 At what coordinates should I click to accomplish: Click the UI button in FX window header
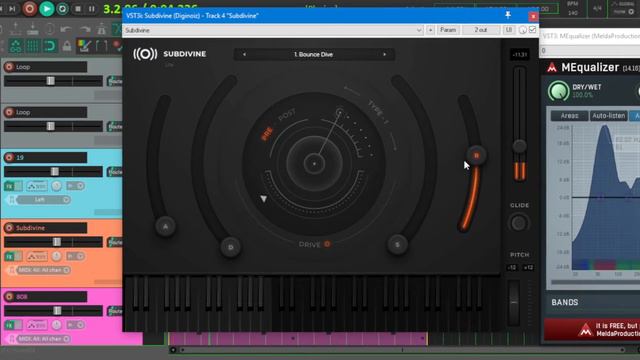pyautogui.click(x=509, y=30)
